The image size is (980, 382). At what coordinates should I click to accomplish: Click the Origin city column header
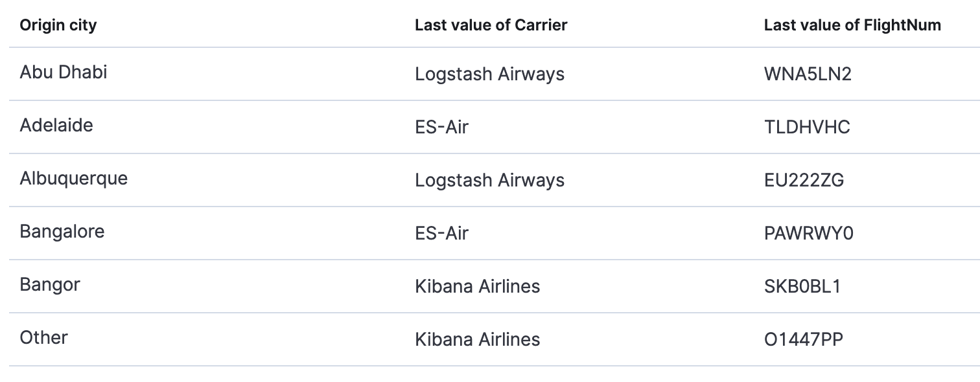point(58,25)
